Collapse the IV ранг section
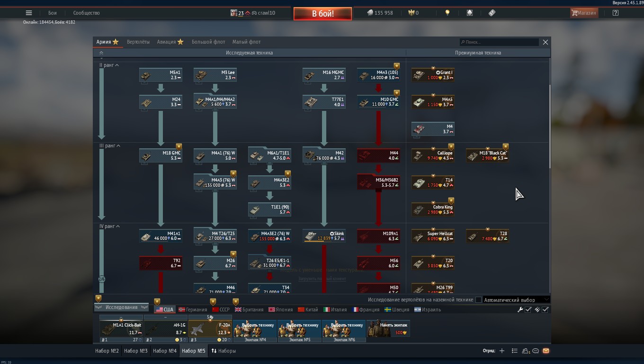644x364 pixels. pos(109,226)
